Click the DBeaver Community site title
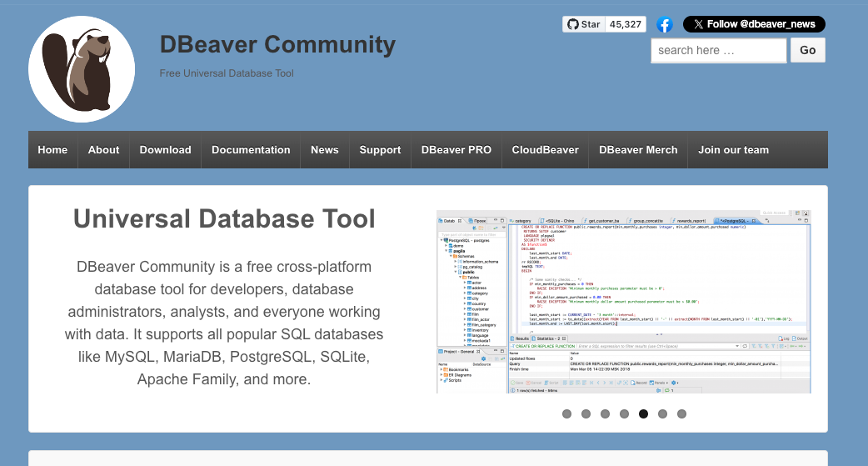 (x=278, y=44)
